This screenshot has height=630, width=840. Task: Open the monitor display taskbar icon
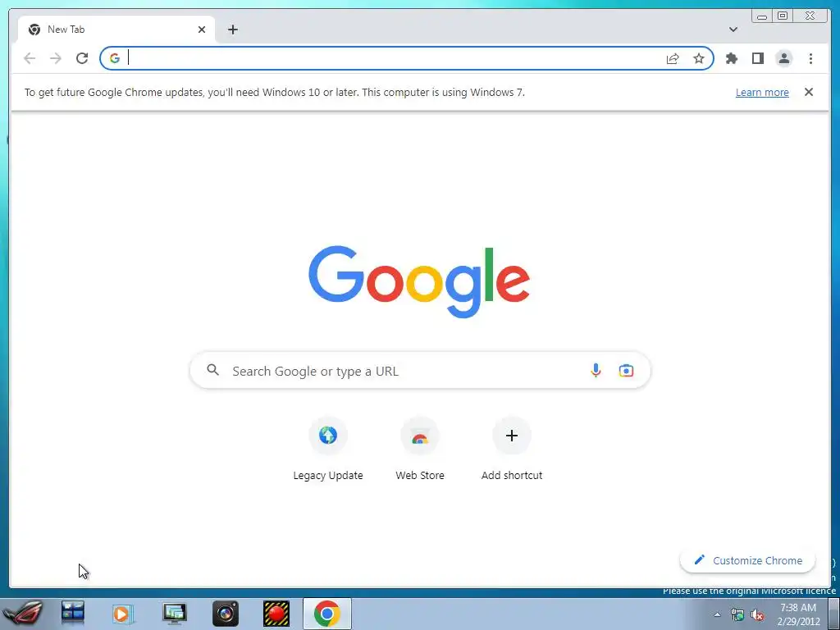(175, 614)
